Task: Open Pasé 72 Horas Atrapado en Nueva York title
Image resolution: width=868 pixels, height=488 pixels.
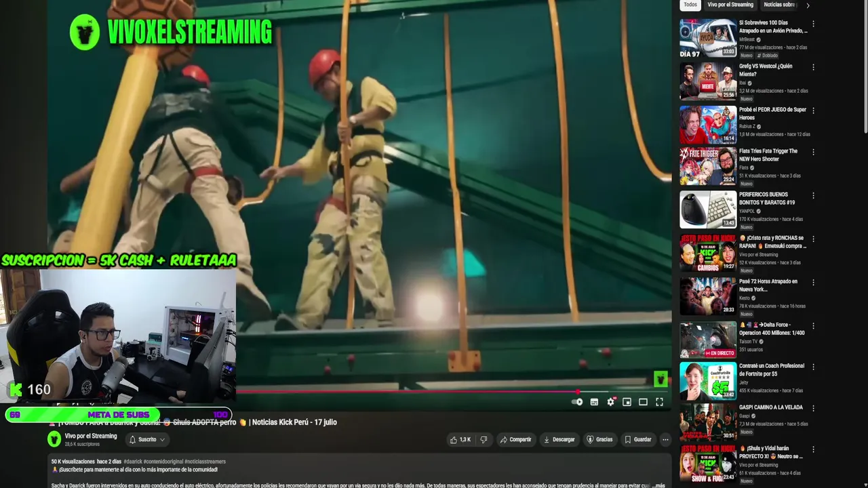Action: (768, 285)
